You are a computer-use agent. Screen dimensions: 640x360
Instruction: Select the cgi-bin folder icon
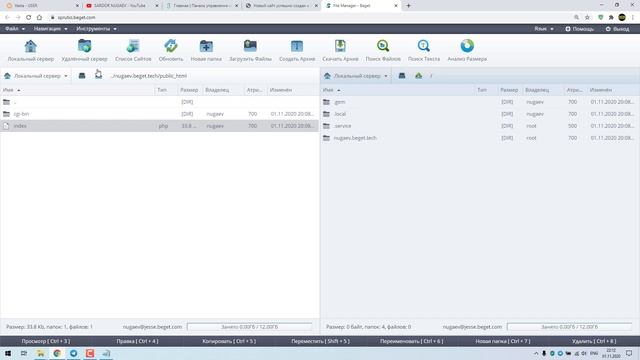coord(6,114)
